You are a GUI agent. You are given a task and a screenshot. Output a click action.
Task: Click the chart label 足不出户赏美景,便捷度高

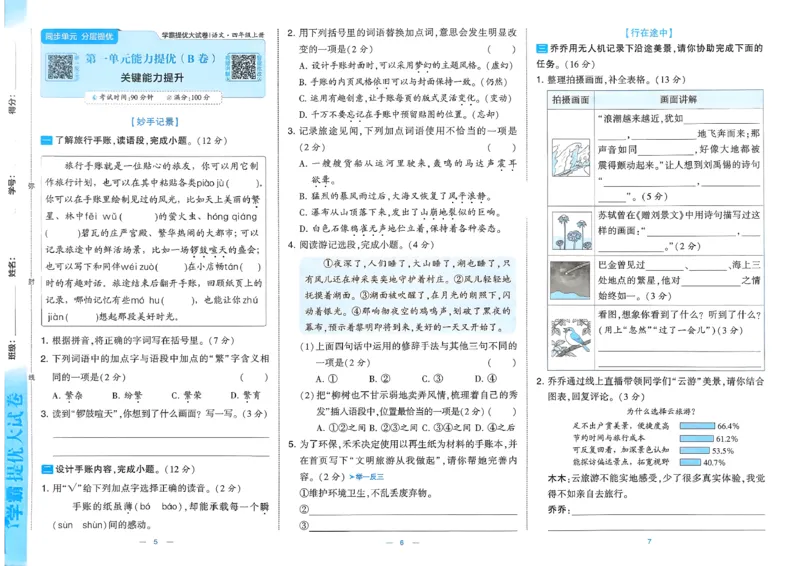(621, 426)
